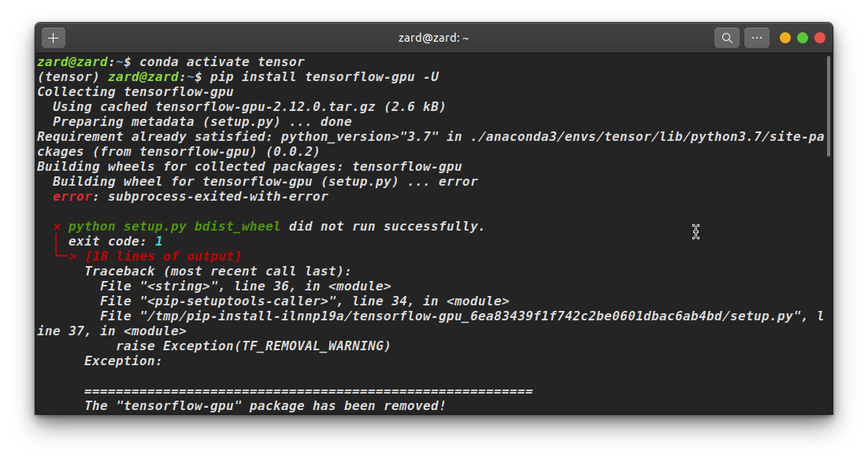Maximize the terminal using green button
Viewport: 868px width, 462px height.
[x=802, y=38]
